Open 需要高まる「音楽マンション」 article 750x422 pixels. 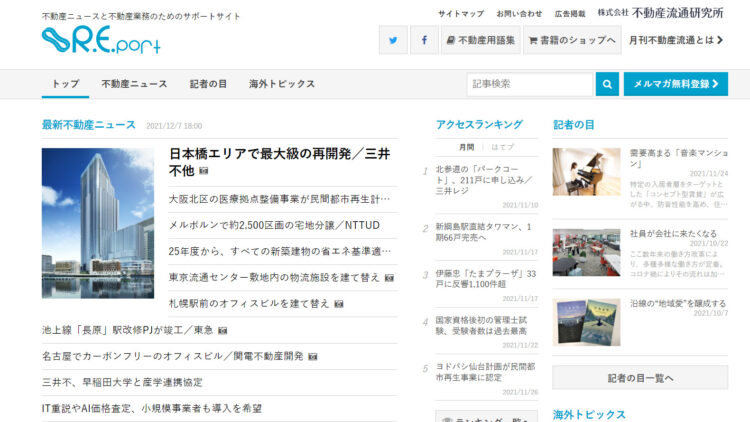click(x=679, y=158)
